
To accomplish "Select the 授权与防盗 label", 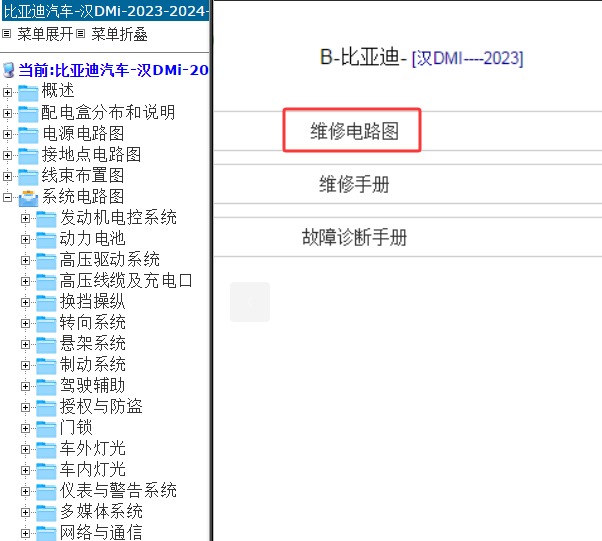I will point(101,406).
